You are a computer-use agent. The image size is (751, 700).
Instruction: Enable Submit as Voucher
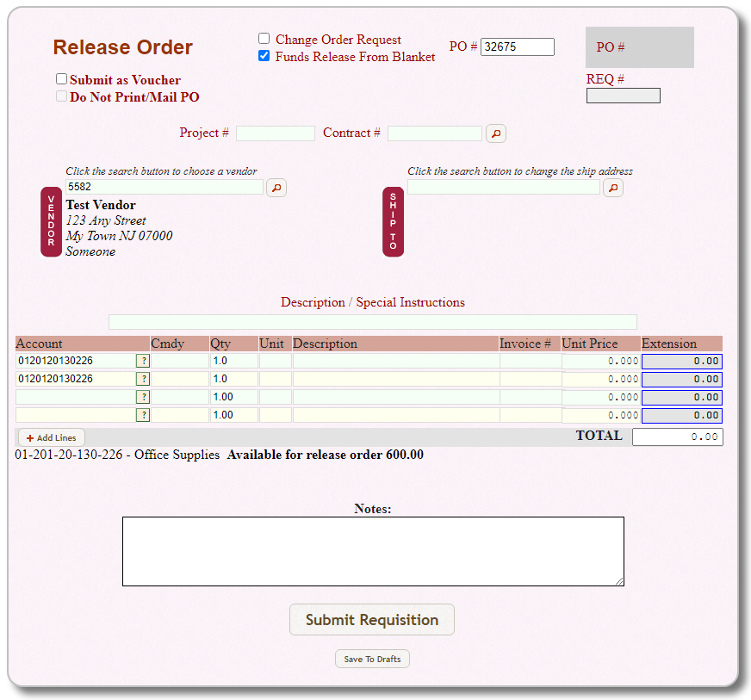click(x=61, y=78)
